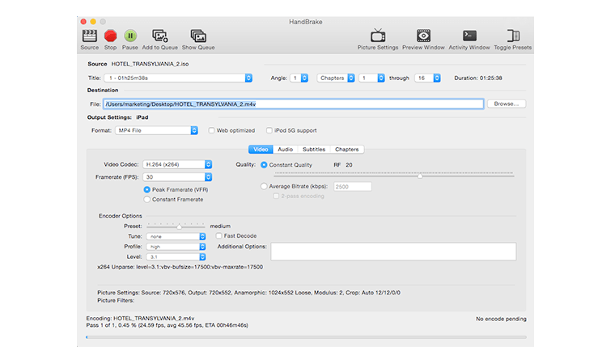The image size is (611, 364).
Task: Open the Show Queue icon
Action: (x=198, y=36)
